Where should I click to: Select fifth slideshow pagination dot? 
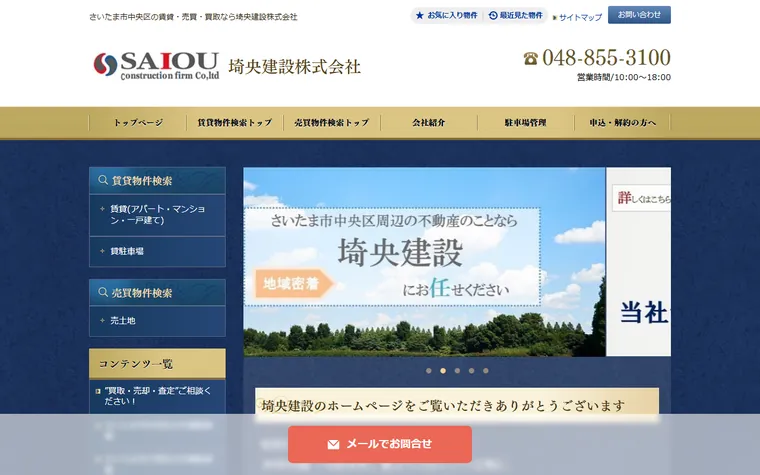tap(486, 371)
